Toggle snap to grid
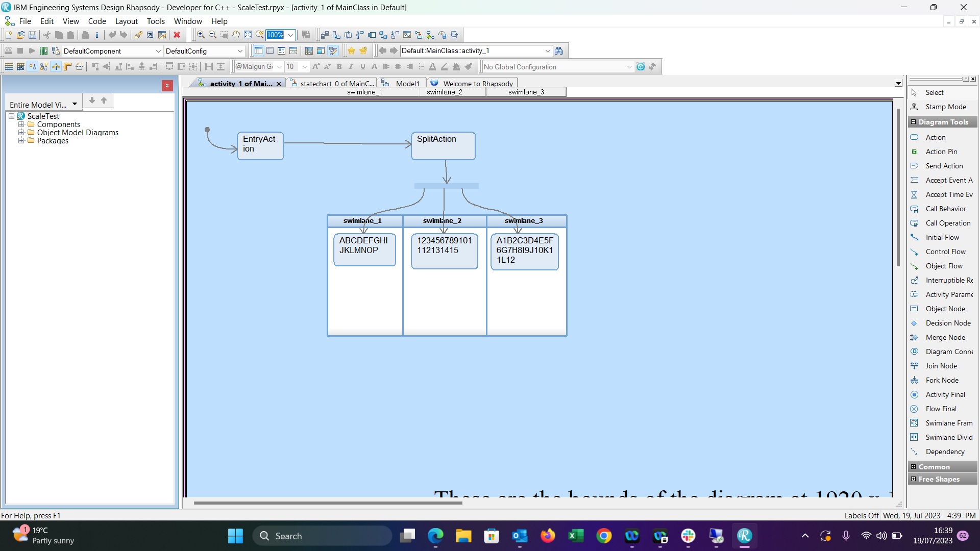 [x=20, y=67]
